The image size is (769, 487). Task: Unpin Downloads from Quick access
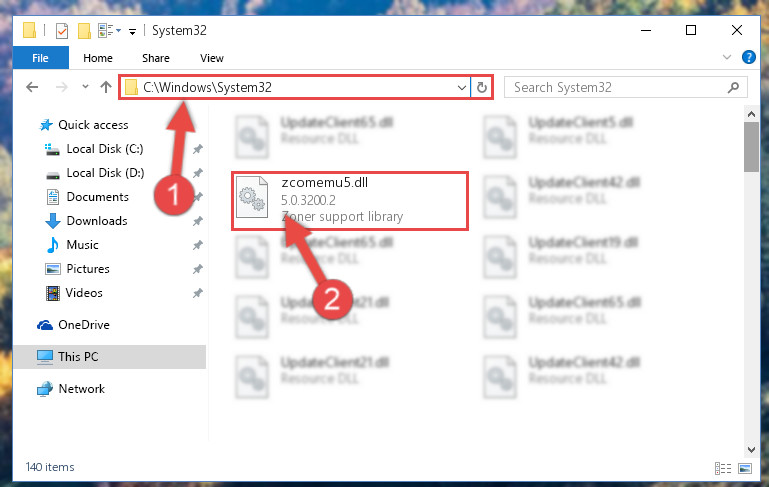[198, 221]
